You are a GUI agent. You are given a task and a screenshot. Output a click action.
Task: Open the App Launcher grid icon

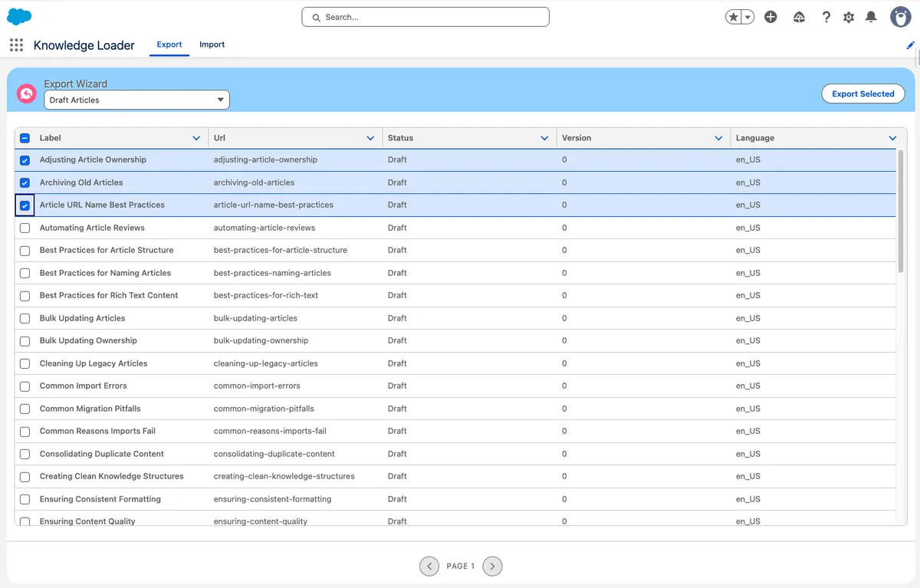(x=16, y=45)
